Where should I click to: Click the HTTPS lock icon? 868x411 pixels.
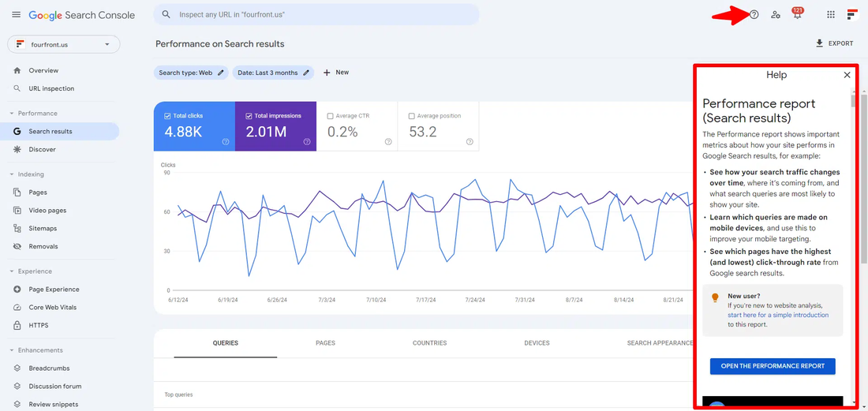(17, 325)
